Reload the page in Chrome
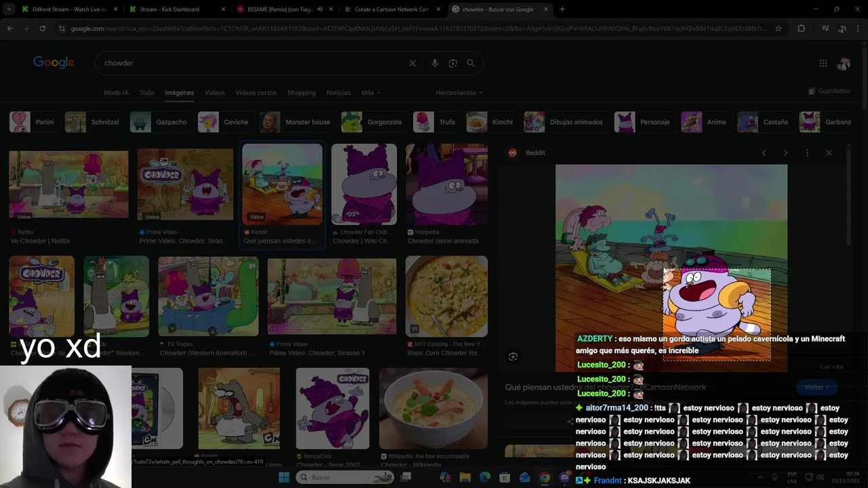Screen dimensions: 868x488 pyautogui.click(x=42, y=28)
